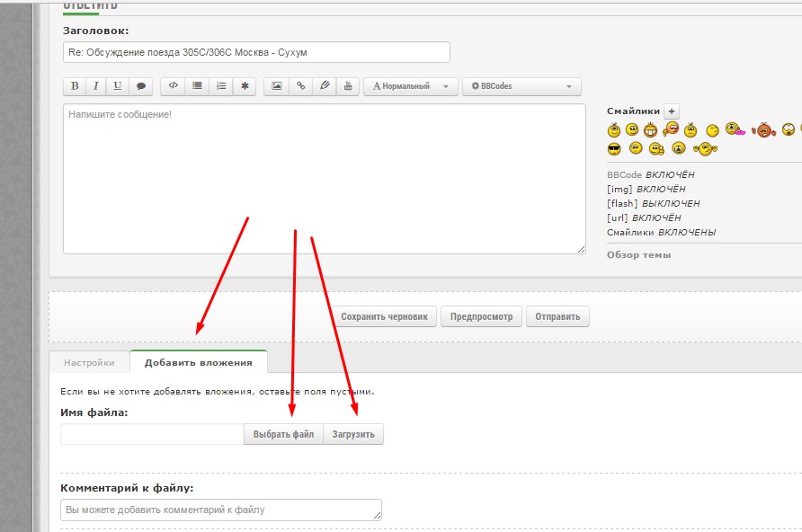
Task: Add a URL using the chain link icon
Action: (300, 86)
